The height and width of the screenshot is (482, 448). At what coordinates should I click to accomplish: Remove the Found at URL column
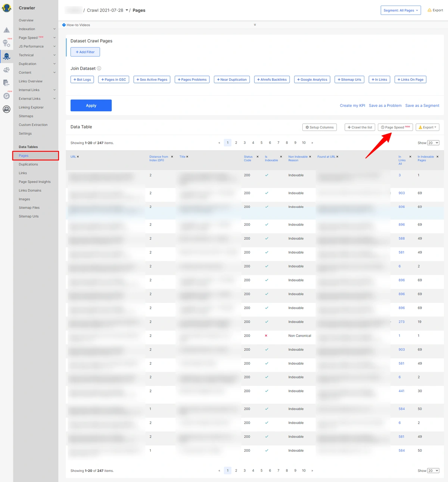point(337,157)
